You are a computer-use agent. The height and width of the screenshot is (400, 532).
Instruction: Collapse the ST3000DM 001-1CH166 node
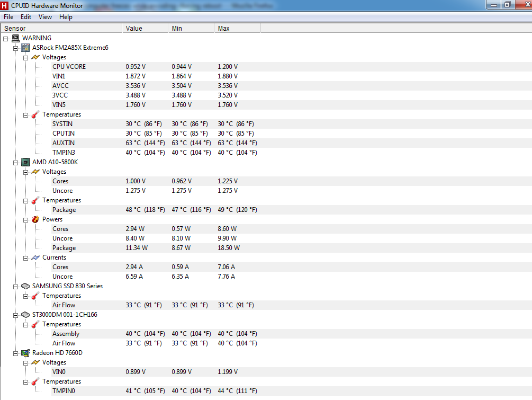15,315
